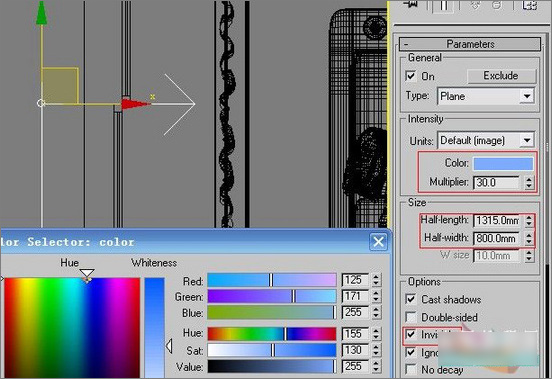Screen dimensions: 552x379
Task: Click the Hue value field showing 155
Action: [x=355, y=334]
